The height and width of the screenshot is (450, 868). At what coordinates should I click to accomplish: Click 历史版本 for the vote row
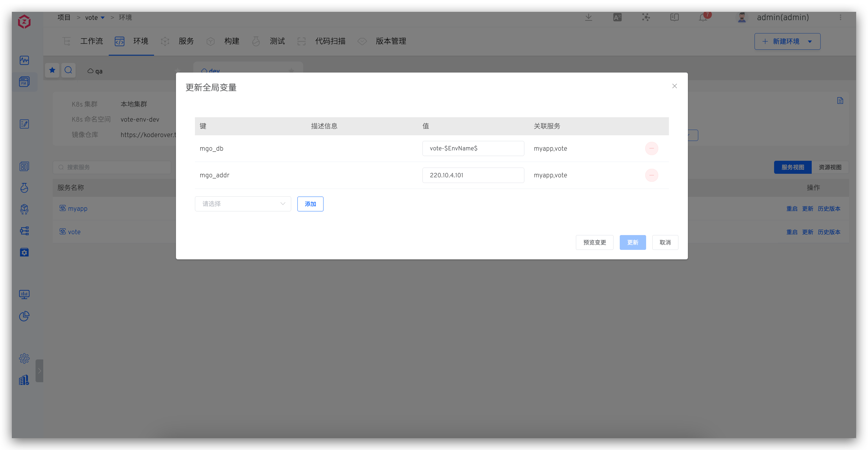pos(829,232)
